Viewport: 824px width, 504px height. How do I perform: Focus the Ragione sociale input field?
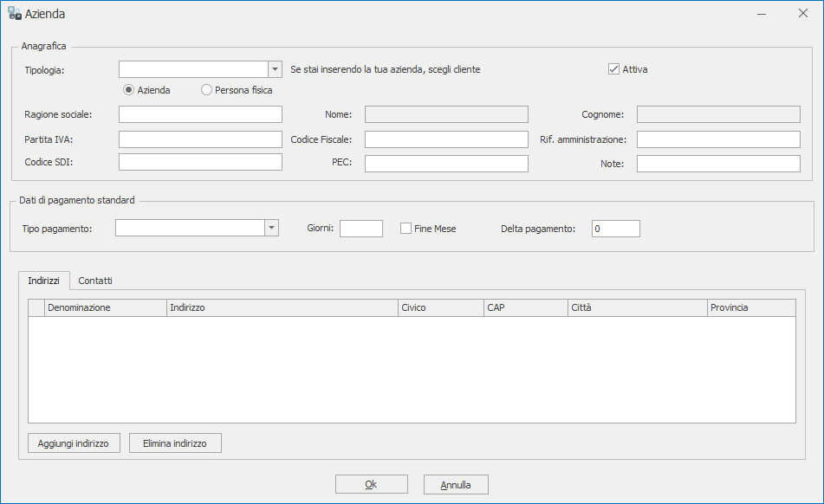(x=200, y=114)
